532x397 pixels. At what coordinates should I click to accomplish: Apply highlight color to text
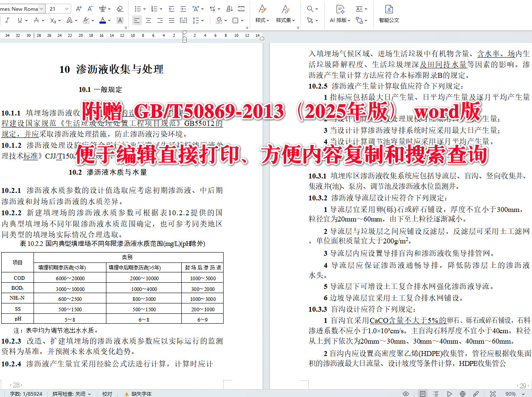coord(86,20)
